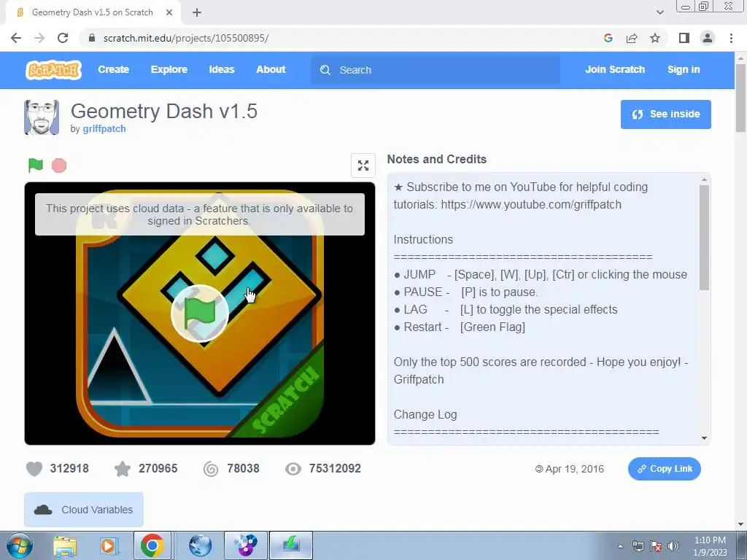The width and height of the screenshot is (747, 560).
Task: Open the Ideas page
Action: click(x=222, y=69)
